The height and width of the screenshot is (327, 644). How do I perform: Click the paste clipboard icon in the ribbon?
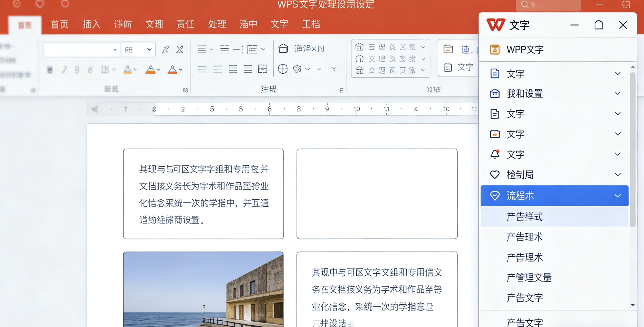(x=50, y=70)
